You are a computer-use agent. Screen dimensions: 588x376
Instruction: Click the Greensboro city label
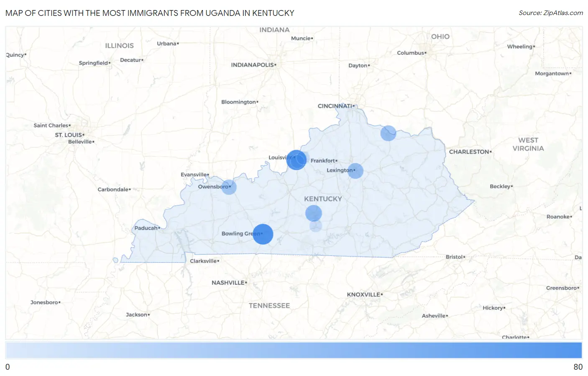561,288
